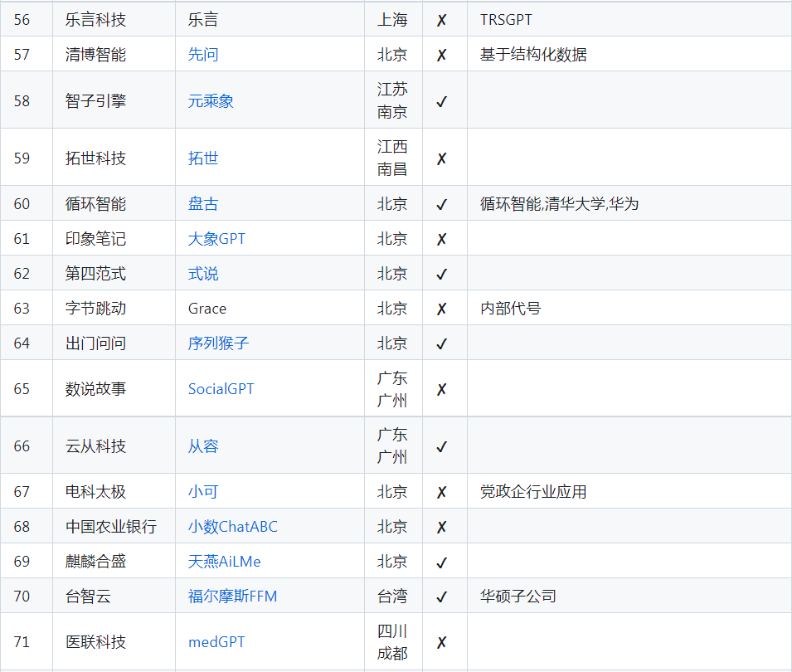Open the 元乘象 model link

[211, 100]
